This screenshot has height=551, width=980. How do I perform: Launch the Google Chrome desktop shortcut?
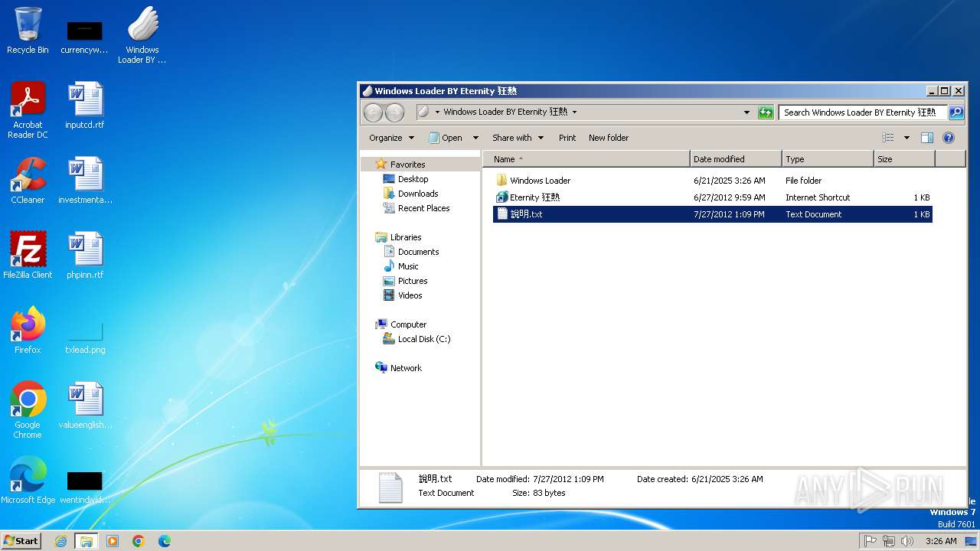(28, 410)
